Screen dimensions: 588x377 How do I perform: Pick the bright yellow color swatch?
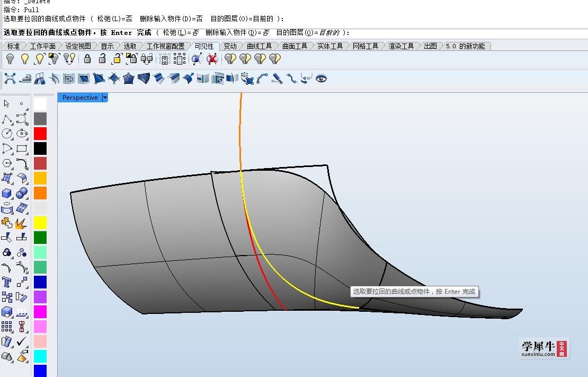click(40, 223)
